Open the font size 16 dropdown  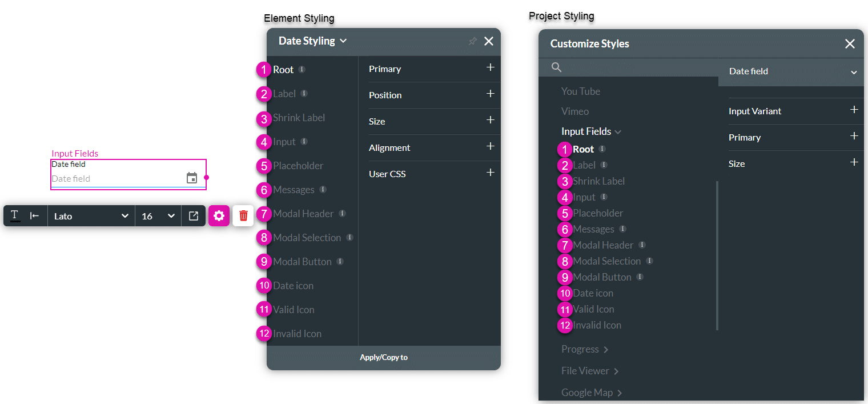click(158, 216)
